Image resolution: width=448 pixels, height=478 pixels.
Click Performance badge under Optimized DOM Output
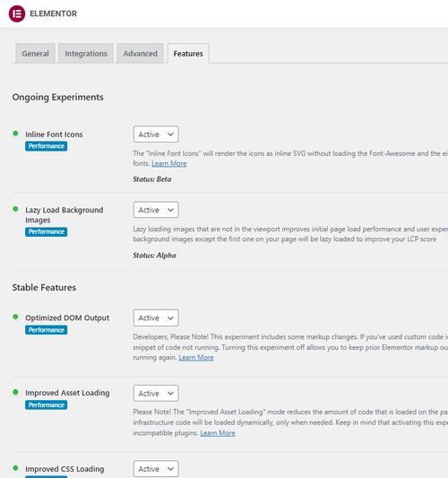(47, 330)
